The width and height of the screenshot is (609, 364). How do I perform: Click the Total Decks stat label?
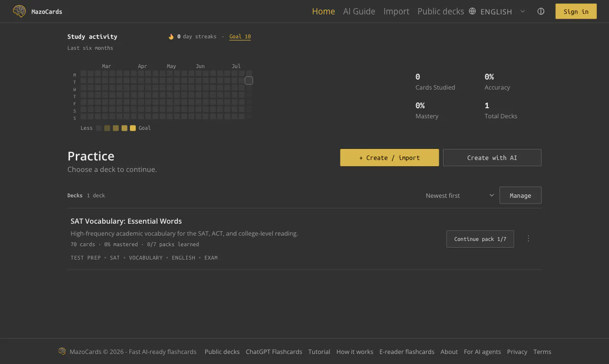pyautogui.click(x=501, y=116)
